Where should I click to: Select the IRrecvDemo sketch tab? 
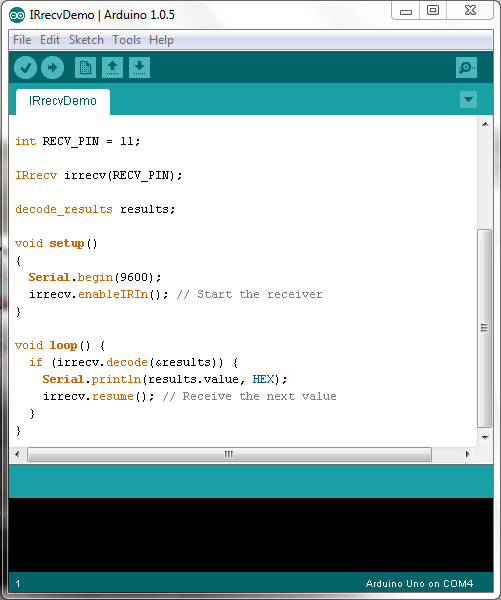pos(63,101)
